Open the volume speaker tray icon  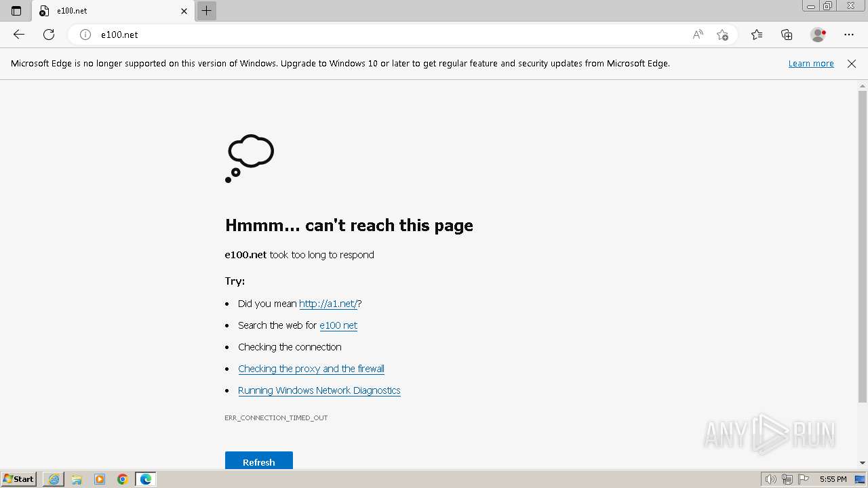pos(770,479)
